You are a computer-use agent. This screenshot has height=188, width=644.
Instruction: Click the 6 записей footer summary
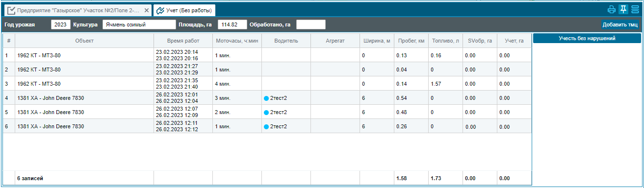point(30,178)
